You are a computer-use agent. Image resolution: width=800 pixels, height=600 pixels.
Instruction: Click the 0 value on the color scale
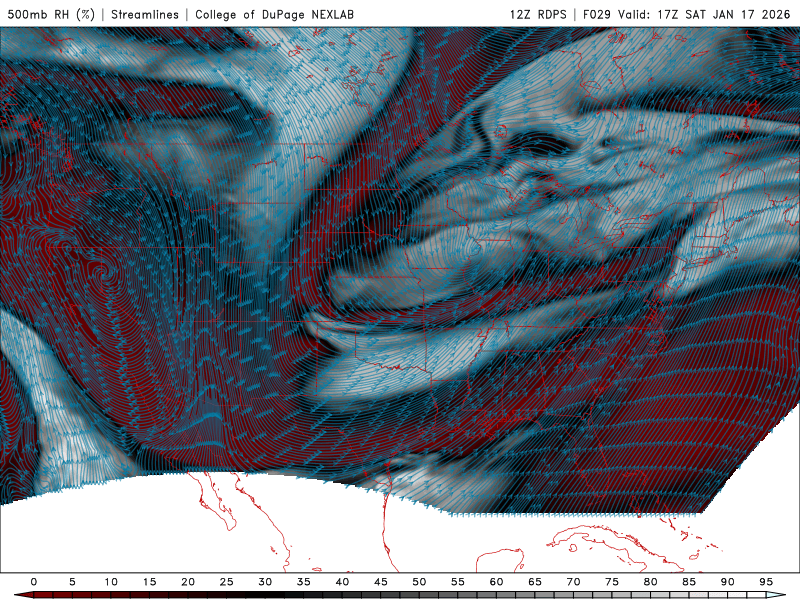pyautogui.click(x=34, y=582)
